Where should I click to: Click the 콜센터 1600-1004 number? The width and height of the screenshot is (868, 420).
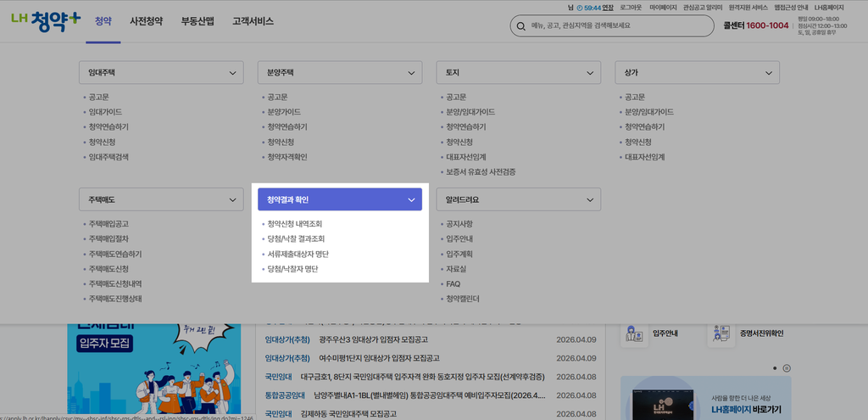pyautogui.click(x=755, y=25)
